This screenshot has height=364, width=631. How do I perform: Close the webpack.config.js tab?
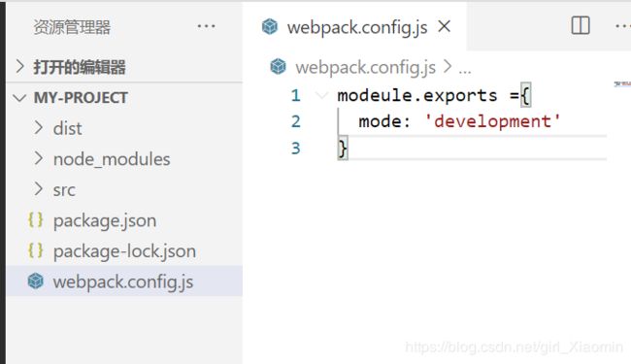point(445,26)
